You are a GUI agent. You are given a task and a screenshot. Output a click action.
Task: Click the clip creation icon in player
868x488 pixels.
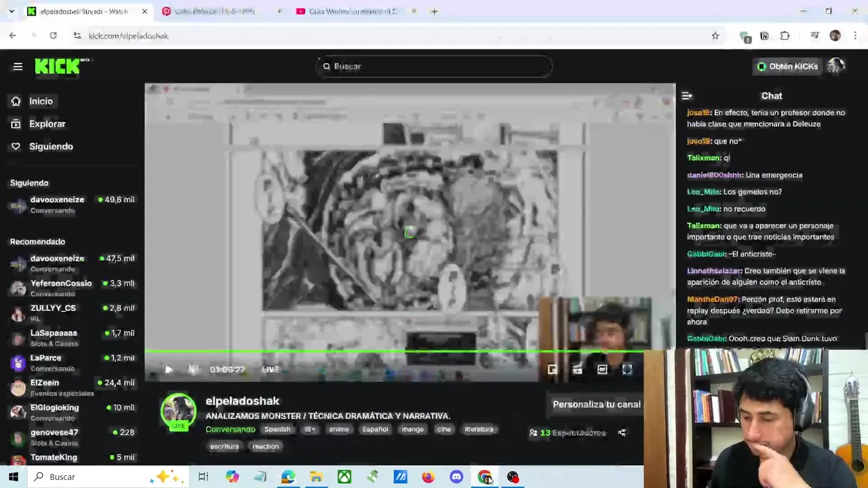577,369
